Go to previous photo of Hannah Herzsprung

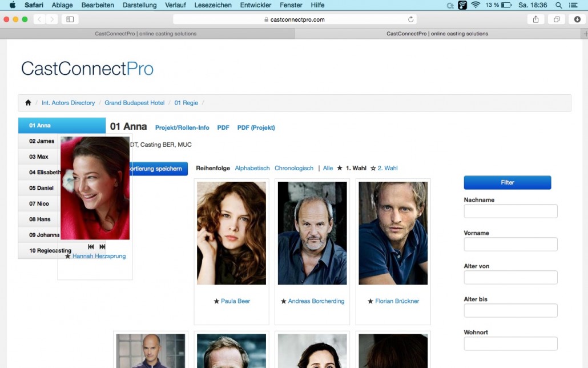point(91,247)
